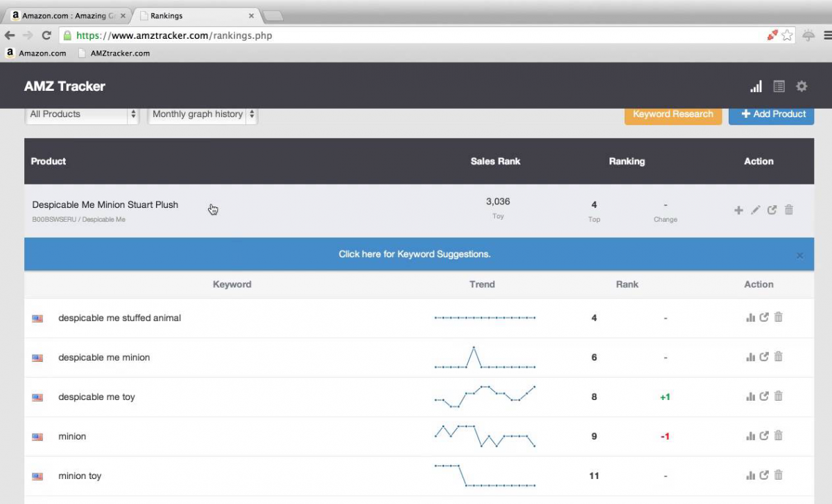Open the All Products dropdown
Viewport: 832px width, 504px height.
point(81,114)
